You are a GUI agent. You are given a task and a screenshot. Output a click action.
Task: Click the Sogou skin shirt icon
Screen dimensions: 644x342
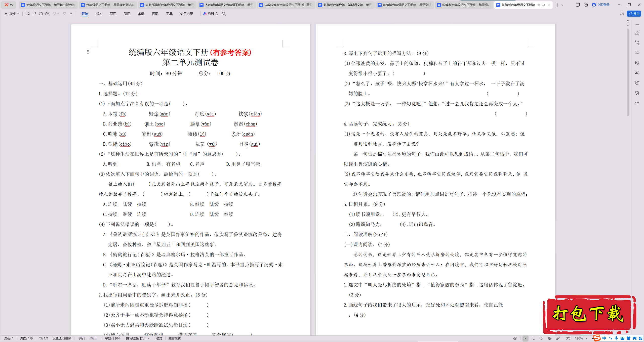coord(628,338)
